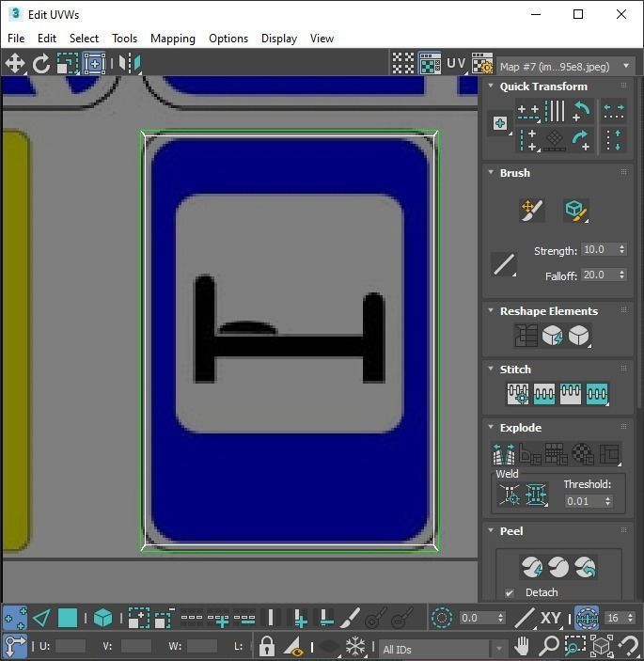Click the Brush Falloff value field

point(599,275)
